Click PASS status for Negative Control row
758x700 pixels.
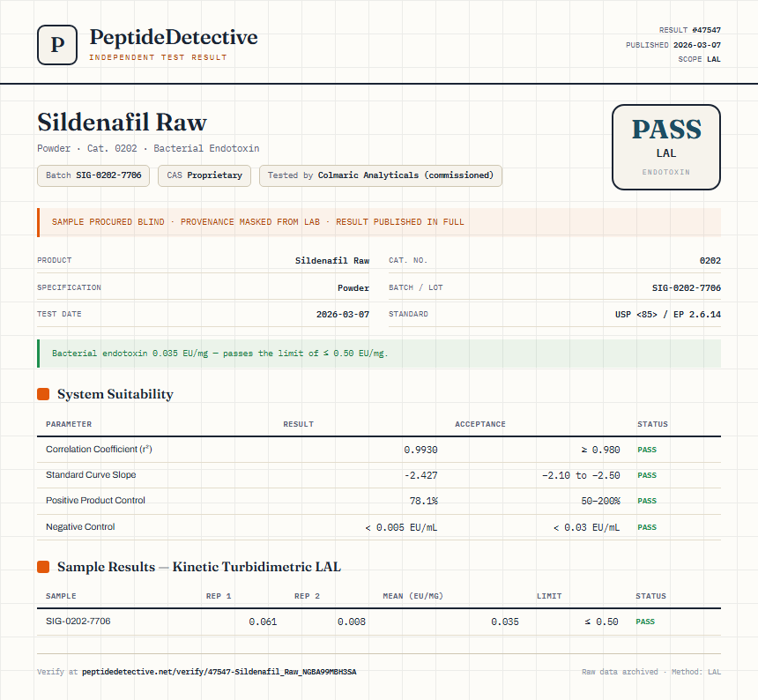point(647,527)
